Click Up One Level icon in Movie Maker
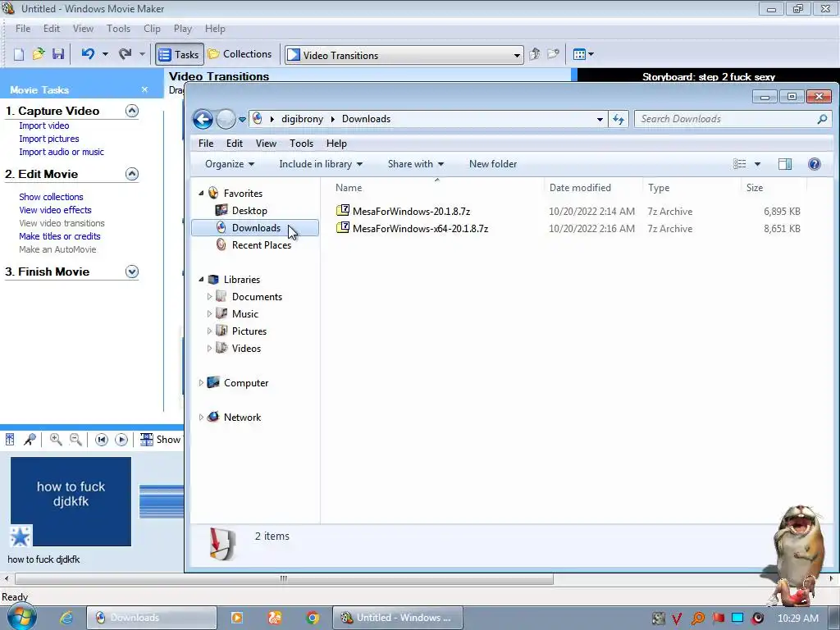Viewport: 840px width, 630px height. pyautogui.click(x=535, y=54)
